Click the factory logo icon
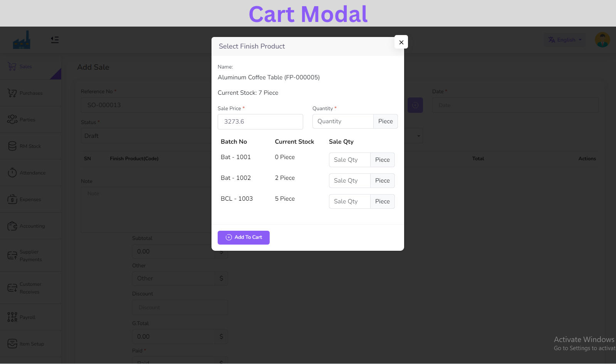616x364 pixels. (22, 40)
